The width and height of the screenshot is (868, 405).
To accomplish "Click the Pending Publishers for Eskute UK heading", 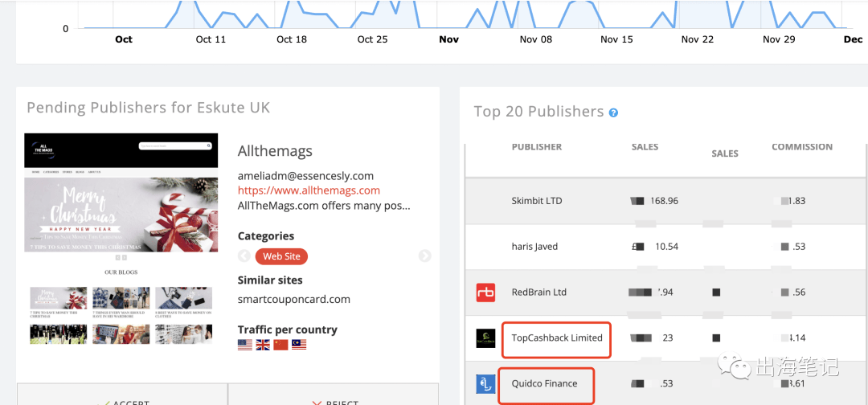I will [x=149, y=108].
